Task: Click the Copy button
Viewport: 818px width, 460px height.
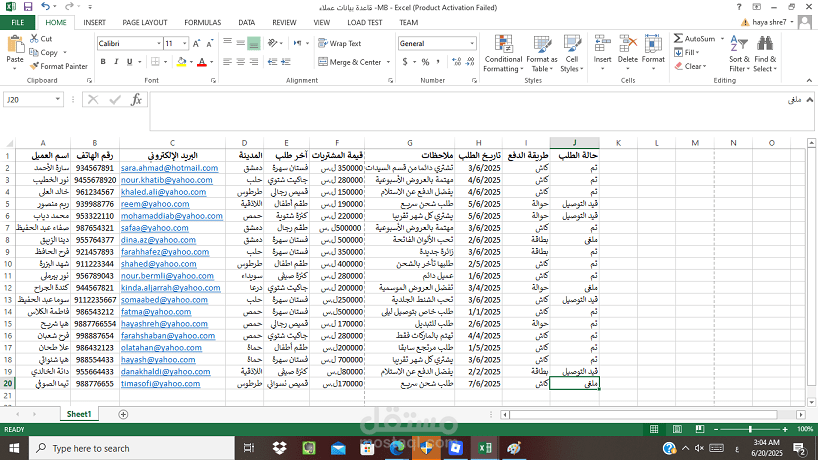Action: (x=44, y=53)
